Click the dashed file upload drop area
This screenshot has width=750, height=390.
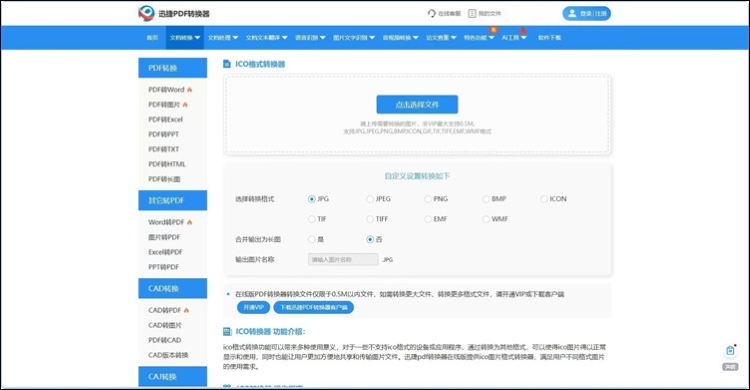click(x=417, y=115)
